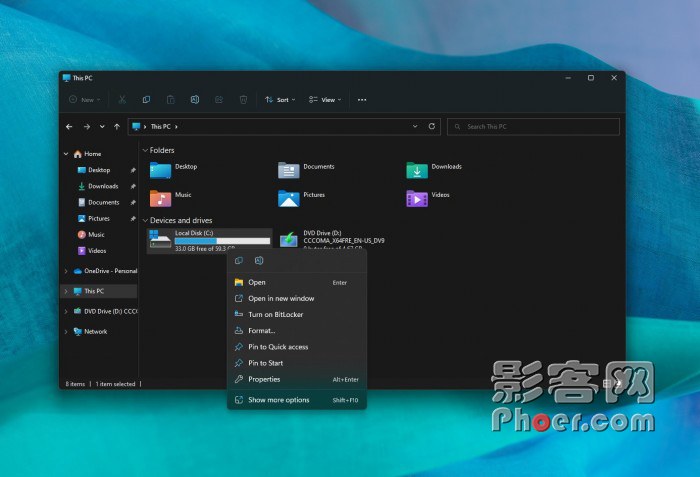Collapse the Folders group
This screenshot has height=477, width=700.
145,151
